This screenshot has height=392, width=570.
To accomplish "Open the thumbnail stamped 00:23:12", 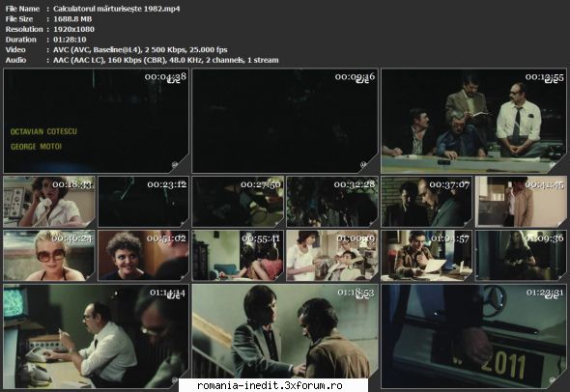I will pos(143,202).
